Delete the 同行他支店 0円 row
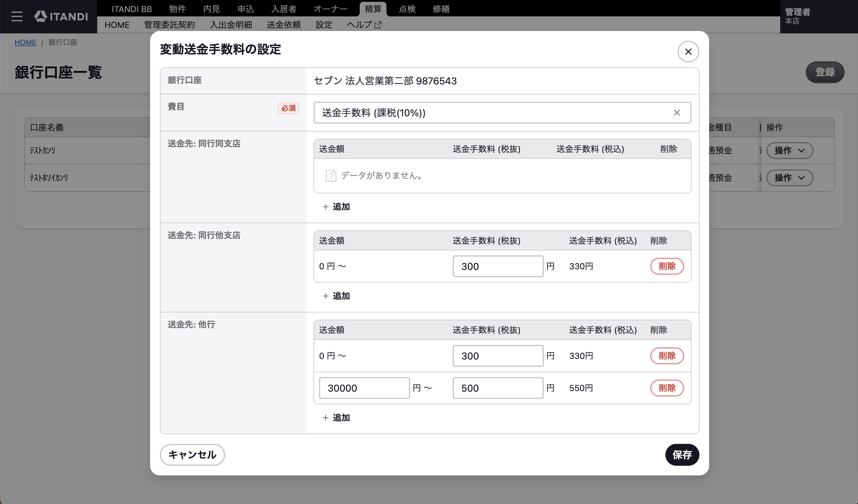The image size is (858, 504). coord(667,266)
